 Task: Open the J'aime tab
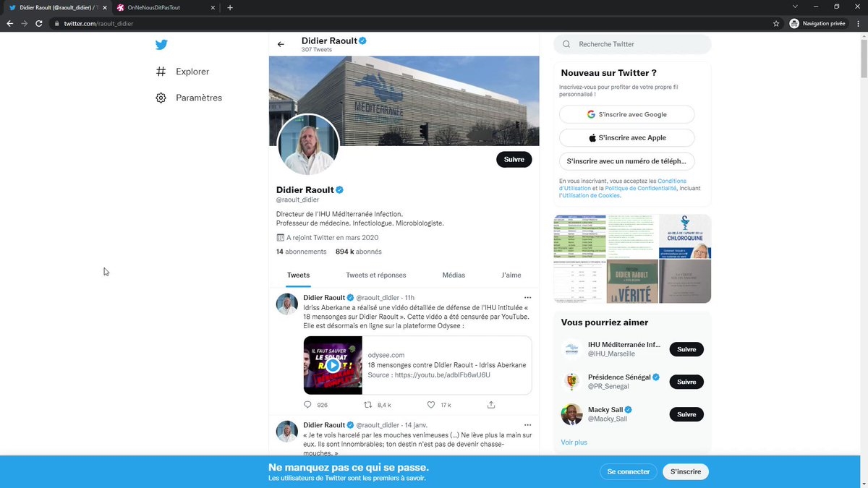pyautogui.click(x=511, y=275)
